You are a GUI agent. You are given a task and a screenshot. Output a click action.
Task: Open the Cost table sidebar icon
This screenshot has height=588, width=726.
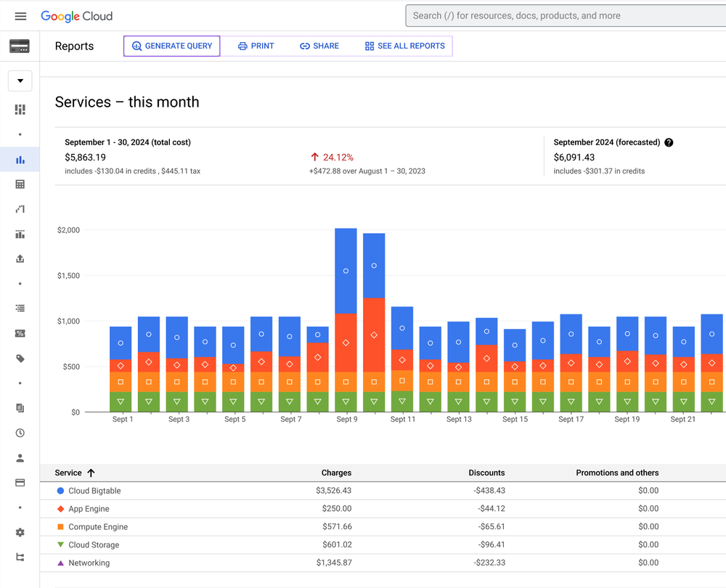coord(20,184)
